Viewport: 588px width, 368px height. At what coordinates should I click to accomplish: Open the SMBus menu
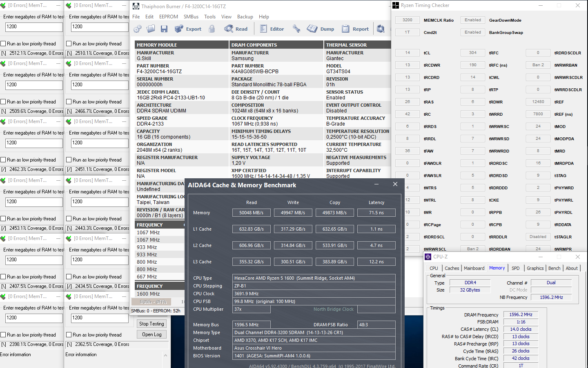[191, 17]
